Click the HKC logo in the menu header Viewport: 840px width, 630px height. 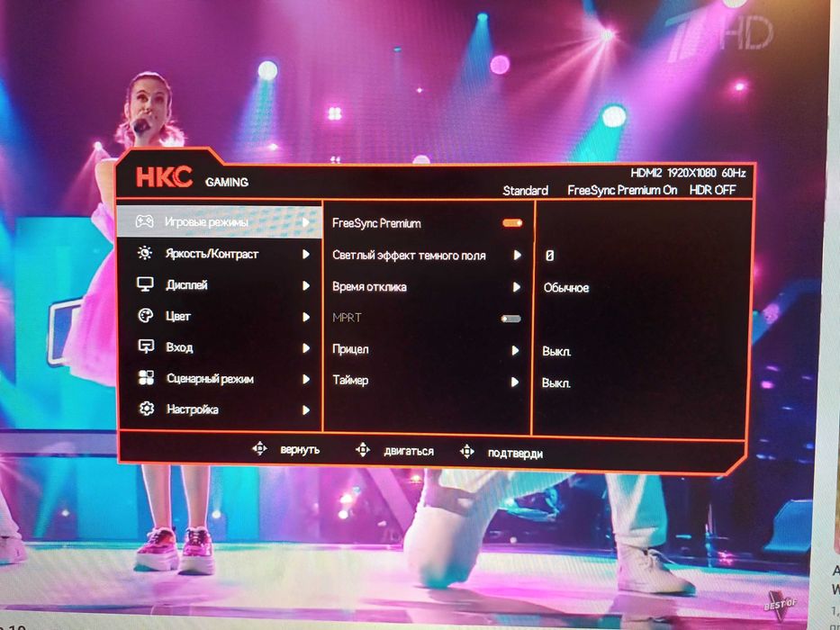pos(164,176)
